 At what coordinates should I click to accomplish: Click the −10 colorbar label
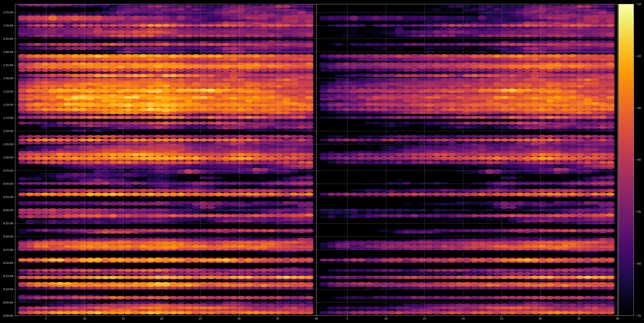(x=638, y=4)
